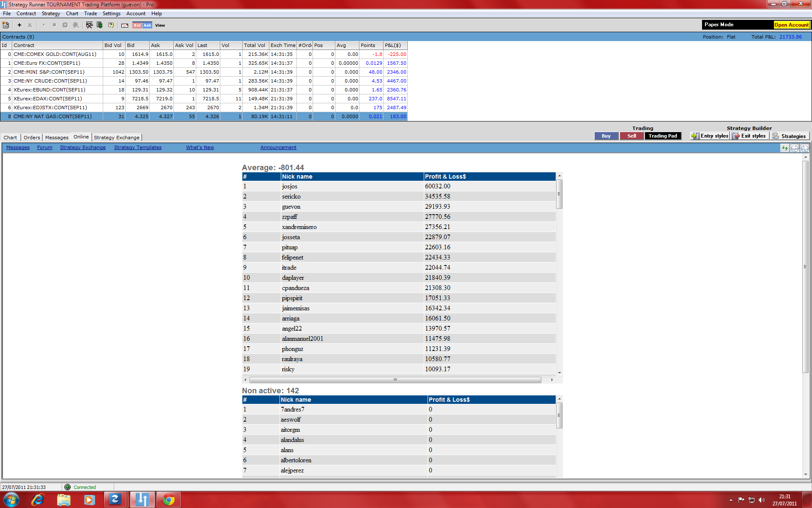Open Google Chrome from the taskbar
The width and height of the screenshot is (812, 508).
tap(169, 500)
